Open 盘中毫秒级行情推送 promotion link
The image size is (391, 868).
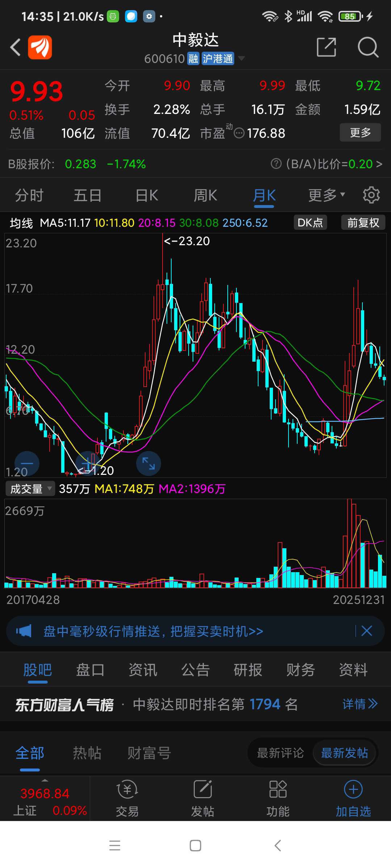[x=153, y=631]
